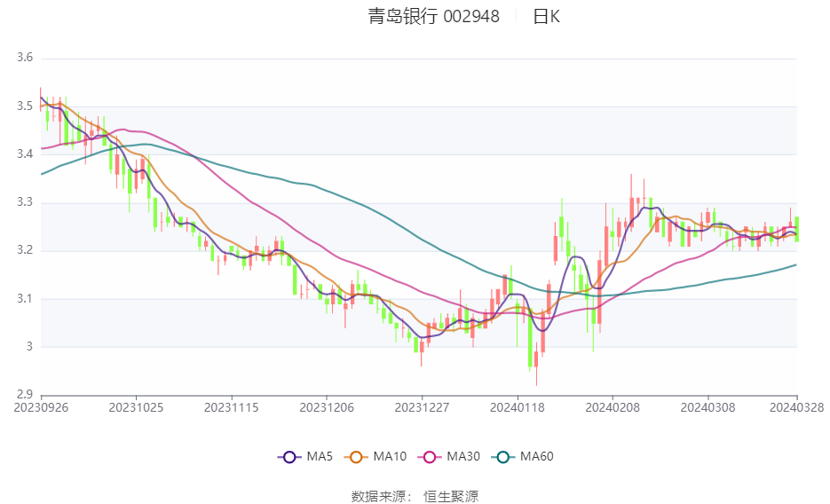Toggle the MA60 teal legend marker
The image size is (830, 504).
[x=502, y=457]
